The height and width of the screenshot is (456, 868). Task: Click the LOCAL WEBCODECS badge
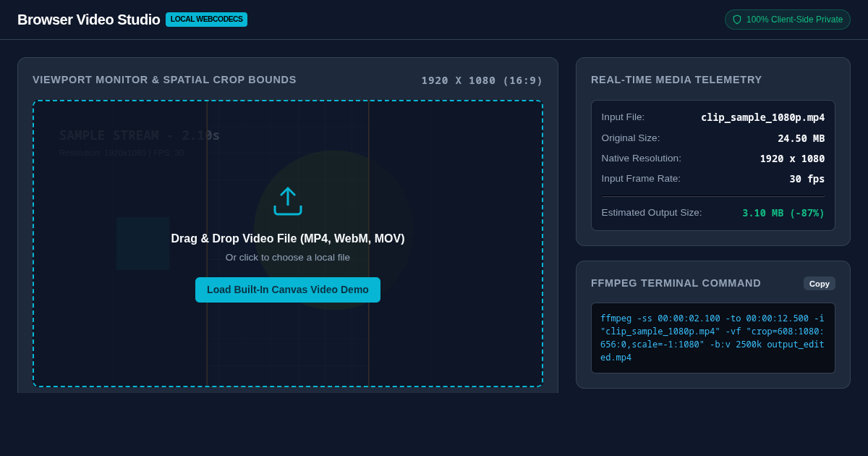tap(207, 20)
